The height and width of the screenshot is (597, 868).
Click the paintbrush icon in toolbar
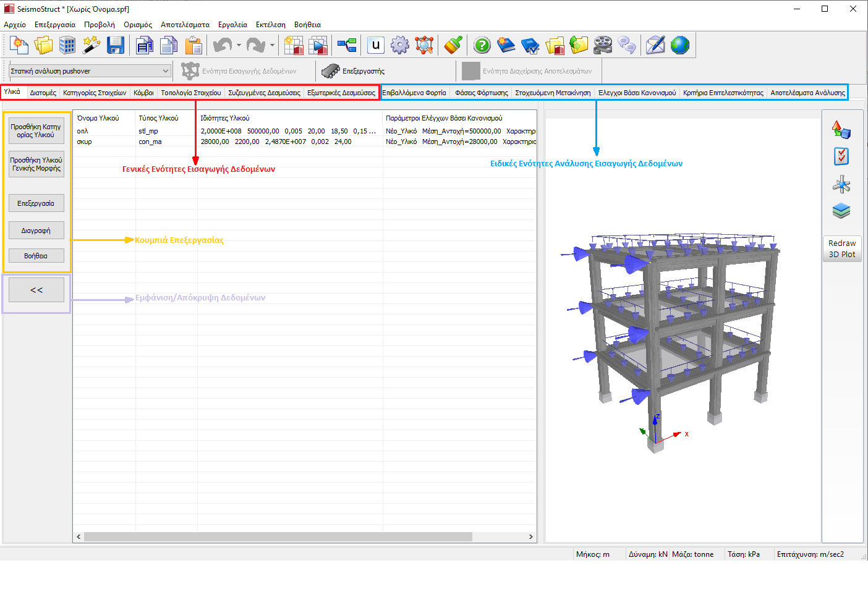453,45
